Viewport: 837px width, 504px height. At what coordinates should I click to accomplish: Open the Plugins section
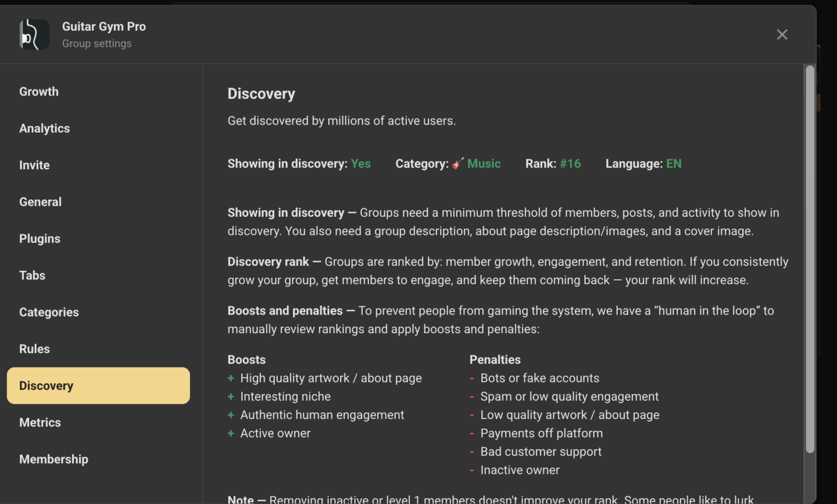pos(40,239)
